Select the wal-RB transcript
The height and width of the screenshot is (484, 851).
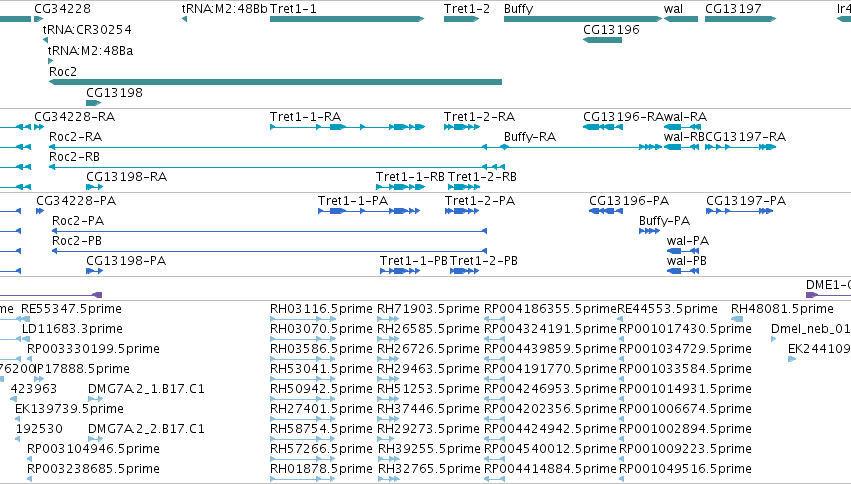[x=681, y=147]
